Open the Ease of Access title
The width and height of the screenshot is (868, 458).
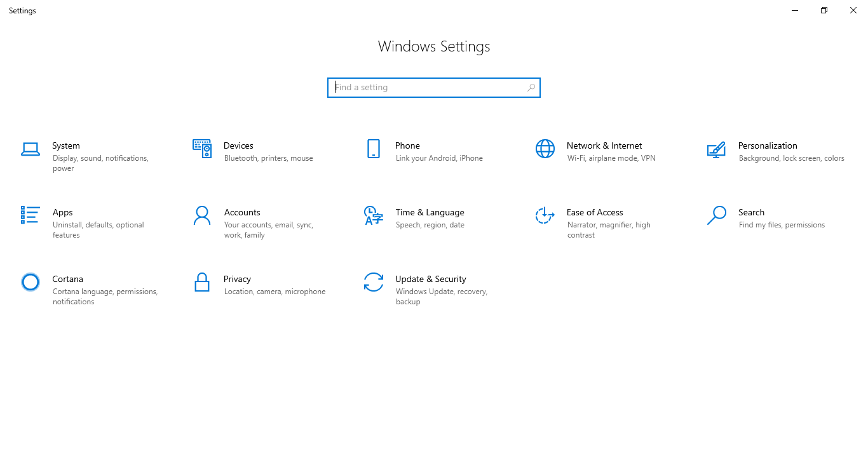(x=595, y=212)
